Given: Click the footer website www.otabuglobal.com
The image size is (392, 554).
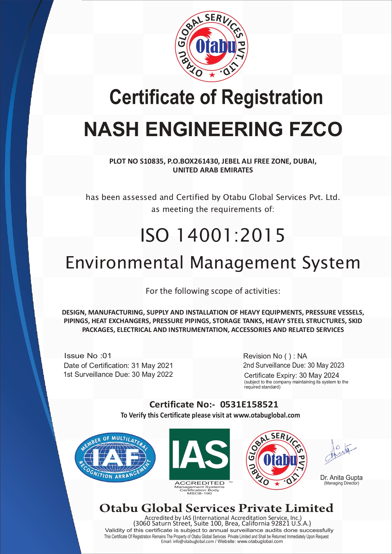Looking at the screenshot, I should pos(260,541).
